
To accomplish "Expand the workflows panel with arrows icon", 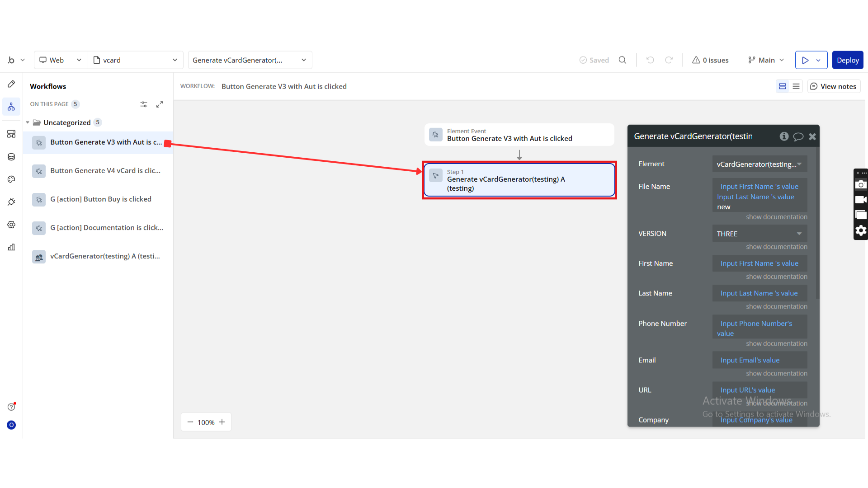I will pos(160,104).
